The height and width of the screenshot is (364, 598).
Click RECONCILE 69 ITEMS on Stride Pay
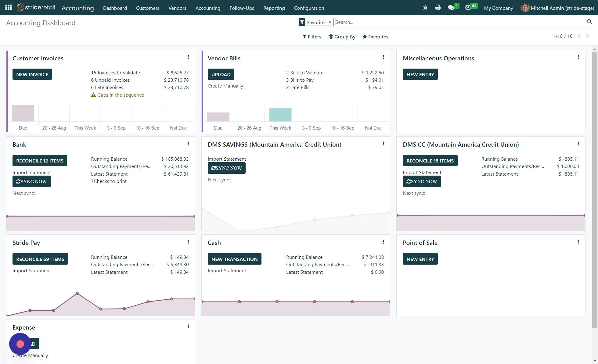[x=40, y=259]
